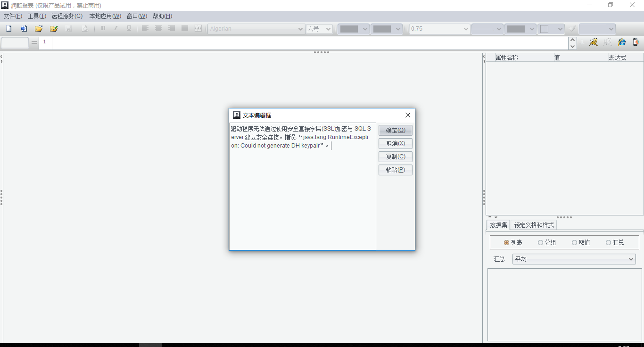Open the line style dropdown
Screen dimensions: 644x347
(x=487, y=29)
